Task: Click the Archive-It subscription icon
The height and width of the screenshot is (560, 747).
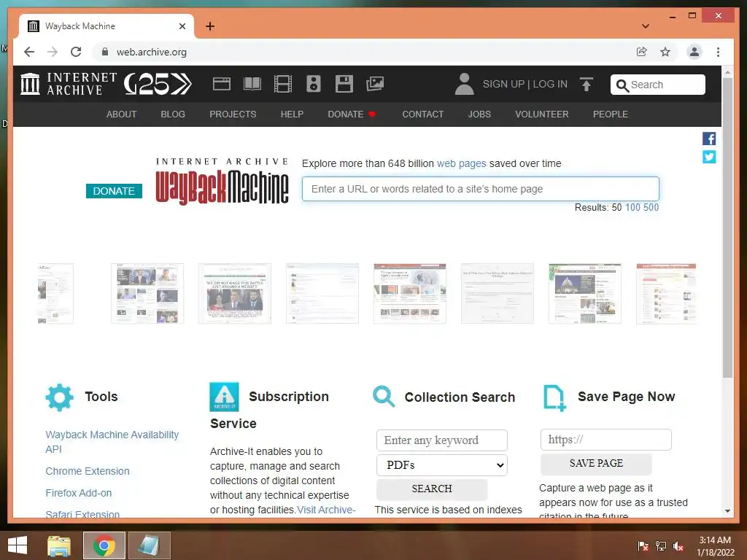Action: click(225, 397)
